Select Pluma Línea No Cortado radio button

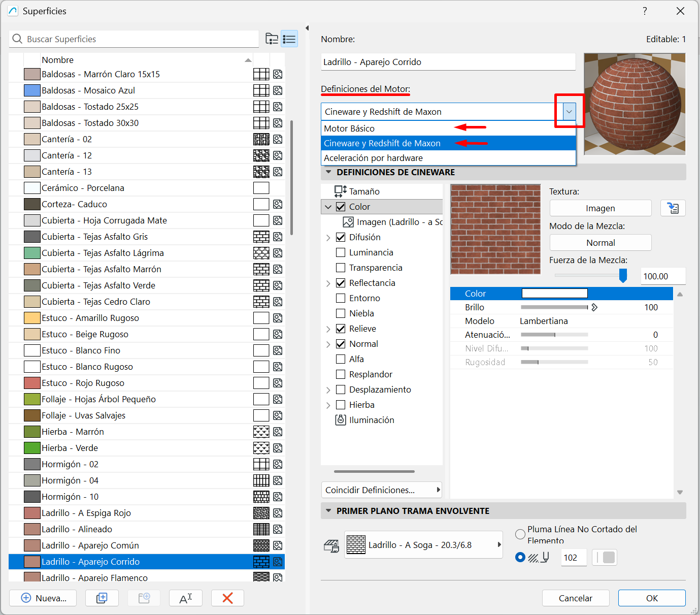pyautogui.click(x=520, y=534)
